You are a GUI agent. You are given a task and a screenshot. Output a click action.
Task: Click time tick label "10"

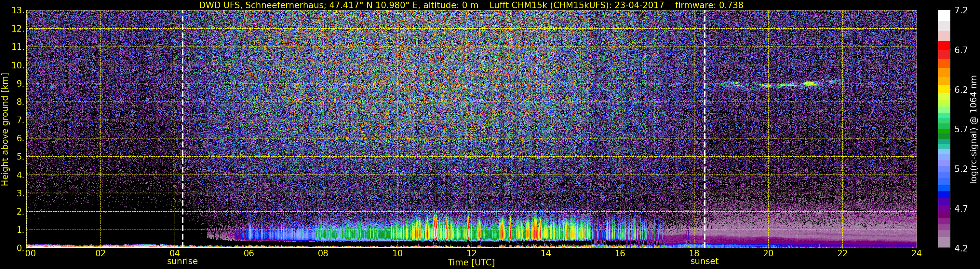[397, 253]
